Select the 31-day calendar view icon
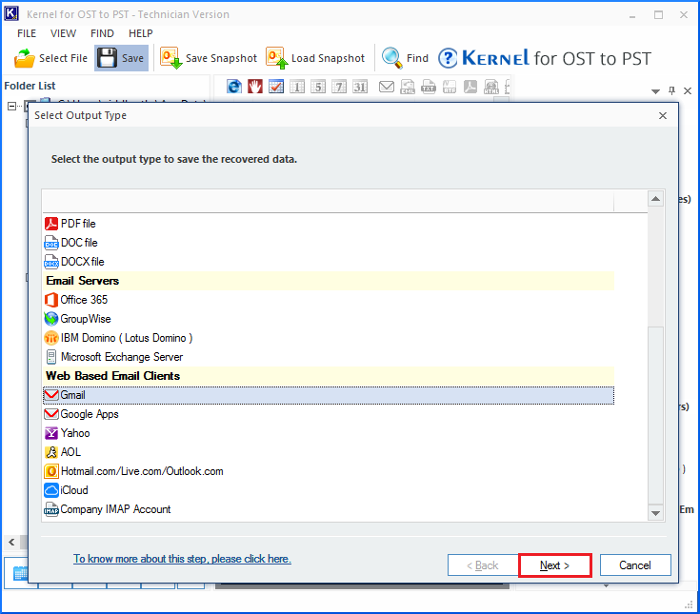The width and height of the screenshot is (700, 614). [360, 86]
